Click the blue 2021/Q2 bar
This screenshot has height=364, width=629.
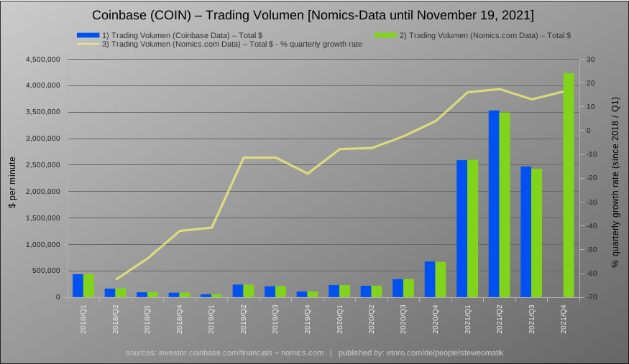coord(494,204)
